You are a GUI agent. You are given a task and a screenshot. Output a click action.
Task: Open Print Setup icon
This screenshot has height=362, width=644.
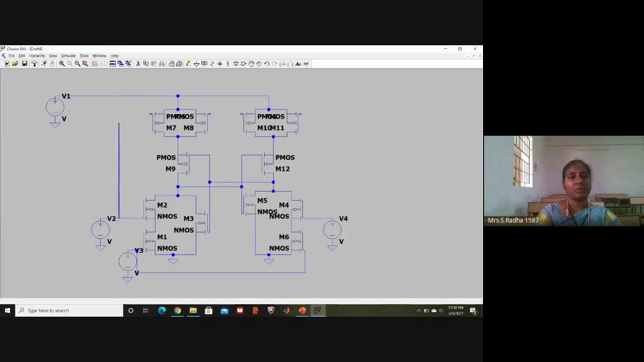179,64
